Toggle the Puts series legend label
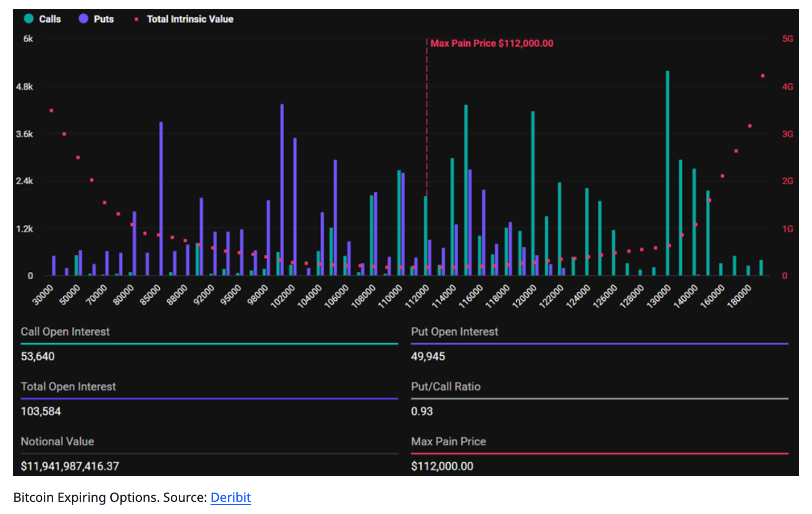 (x=104, y=19)
